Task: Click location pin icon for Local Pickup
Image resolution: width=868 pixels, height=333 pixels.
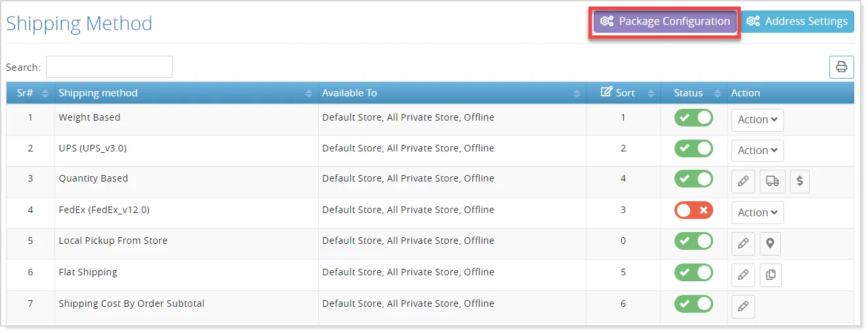Action: [770, 243]
